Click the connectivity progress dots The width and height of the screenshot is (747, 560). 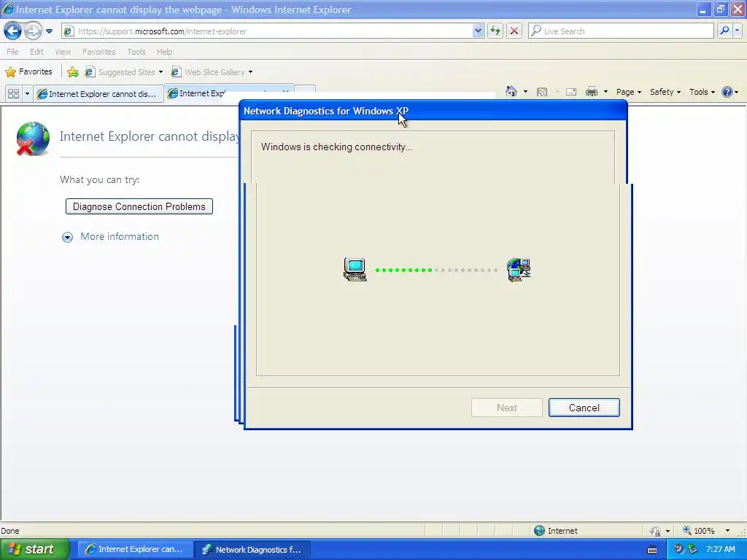coord(437,270)
